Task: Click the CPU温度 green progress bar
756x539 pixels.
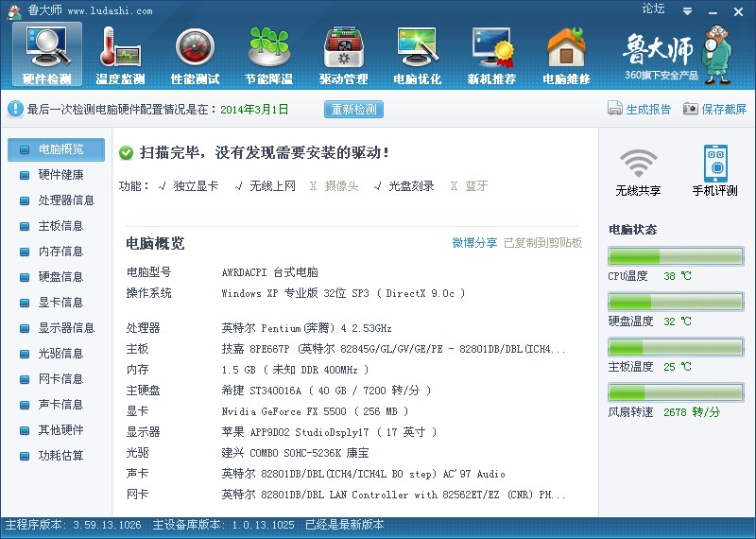Action: (x=676, y=257)
